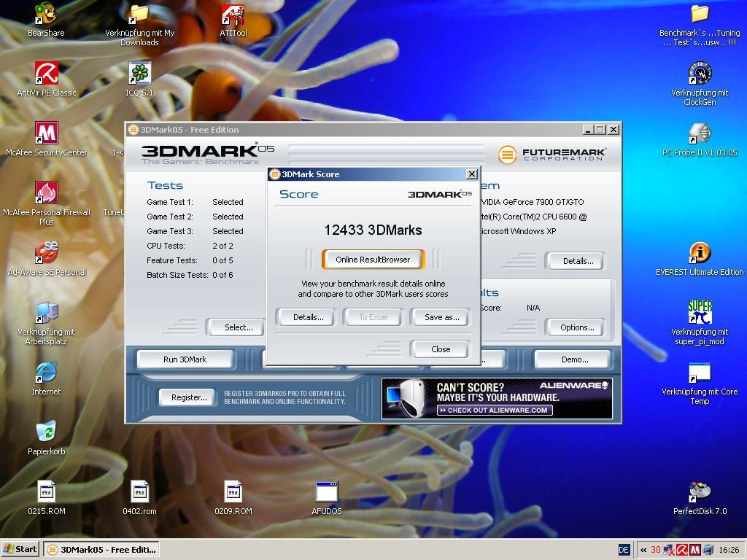Click the greyed To Excel button

click(x=373, y=317)
